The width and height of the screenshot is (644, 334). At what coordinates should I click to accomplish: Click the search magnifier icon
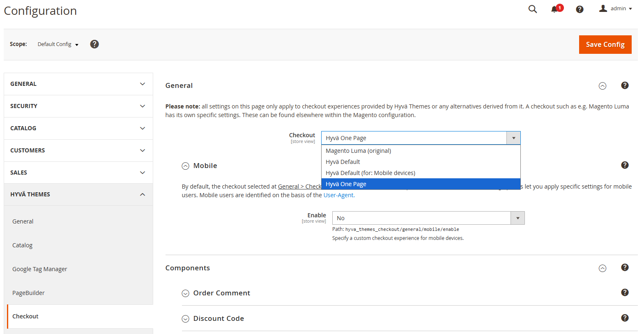pos(532,9)
